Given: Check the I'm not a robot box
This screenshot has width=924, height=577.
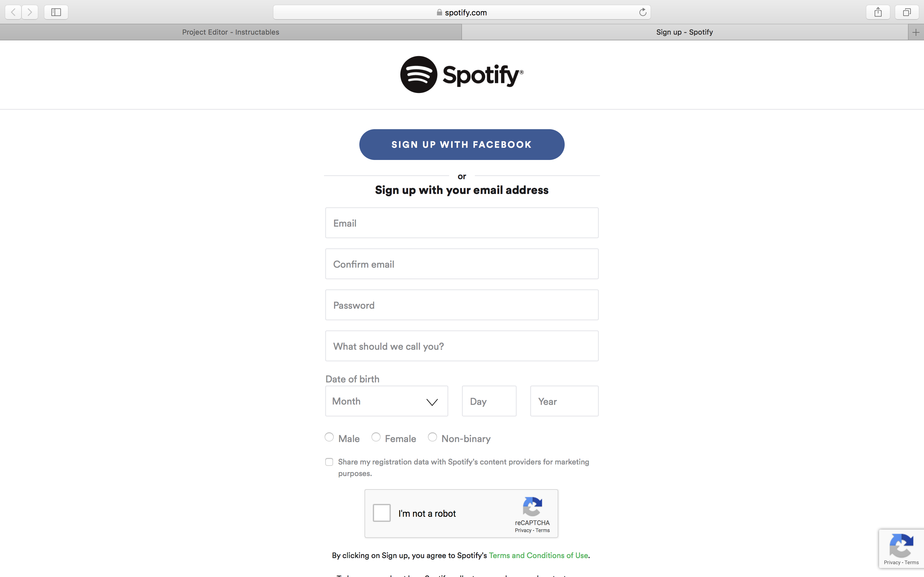Looking at the screenshot, I should pyautogui.click(x=381, y=513).
